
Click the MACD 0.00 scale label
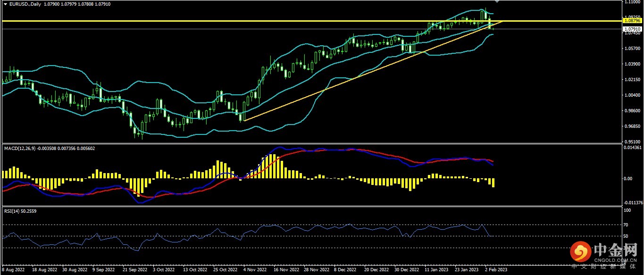(x=628, y=178)
